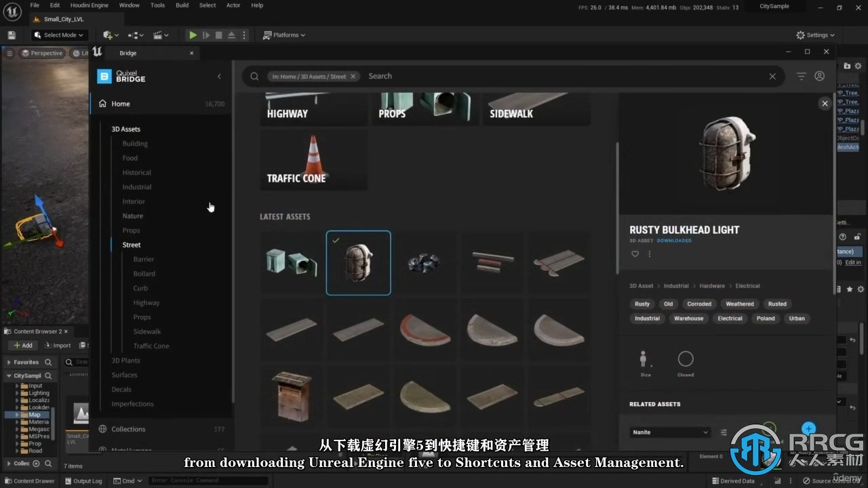Select the Traffic Cone subcategory in sidebar

[x=151, y=346]
